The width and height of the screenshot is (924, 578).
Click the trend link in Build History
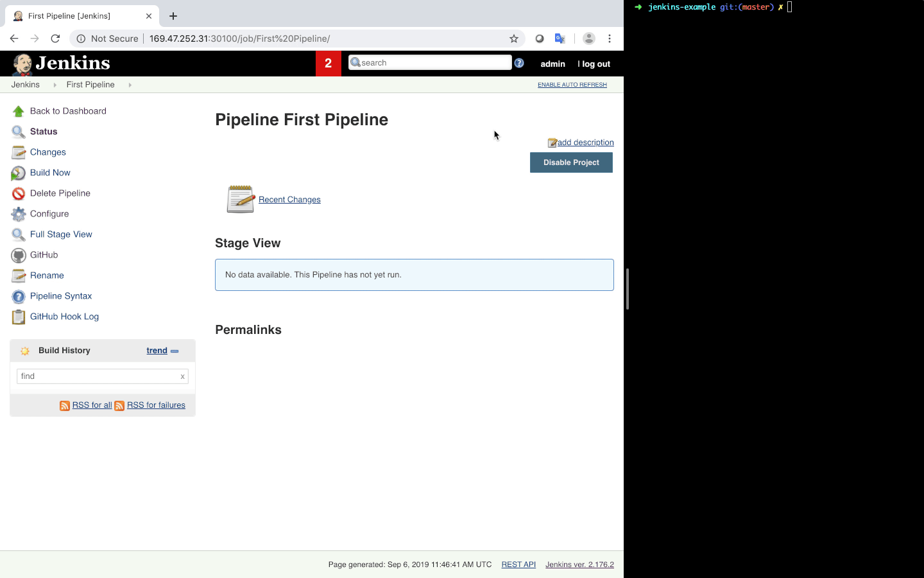tap(157, 351)
